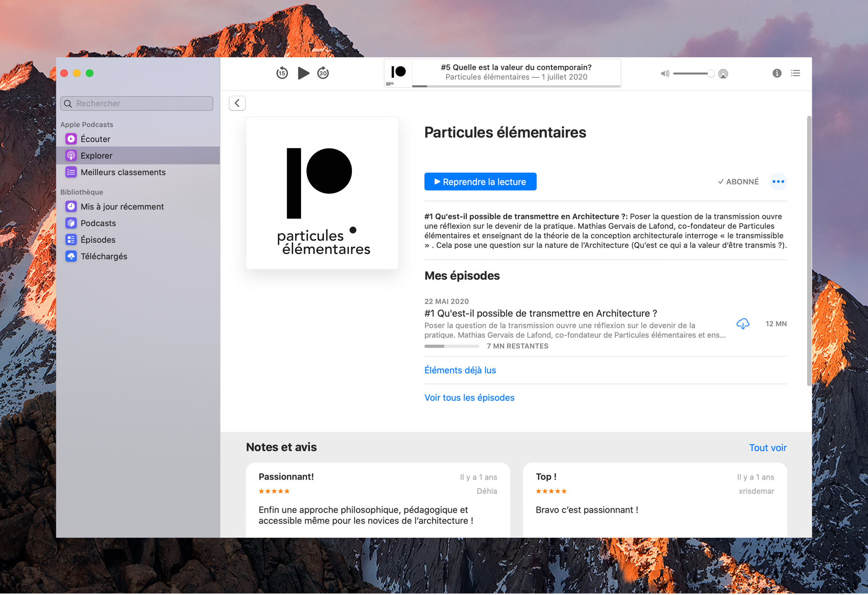
Task: Click the now-playing podcast artwork thumbnail
Action: click(x=398, y=73)
